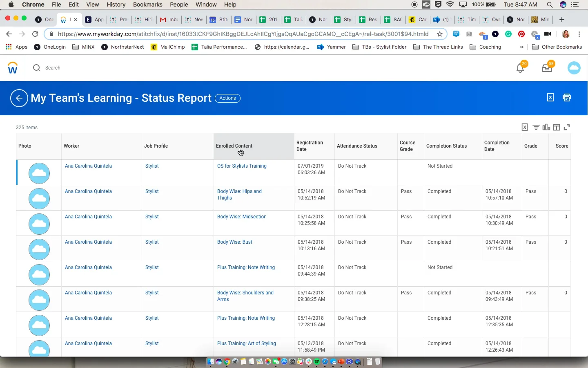The image size is (588, 368).
Task: Open the People menu
Action: point(179,4)
